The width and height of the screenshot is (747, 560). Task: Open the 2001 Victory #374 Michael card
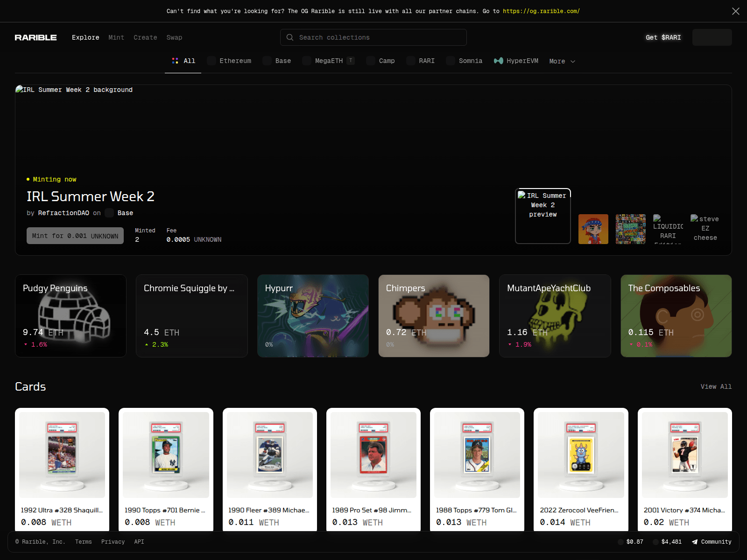(x=685, y=469)
